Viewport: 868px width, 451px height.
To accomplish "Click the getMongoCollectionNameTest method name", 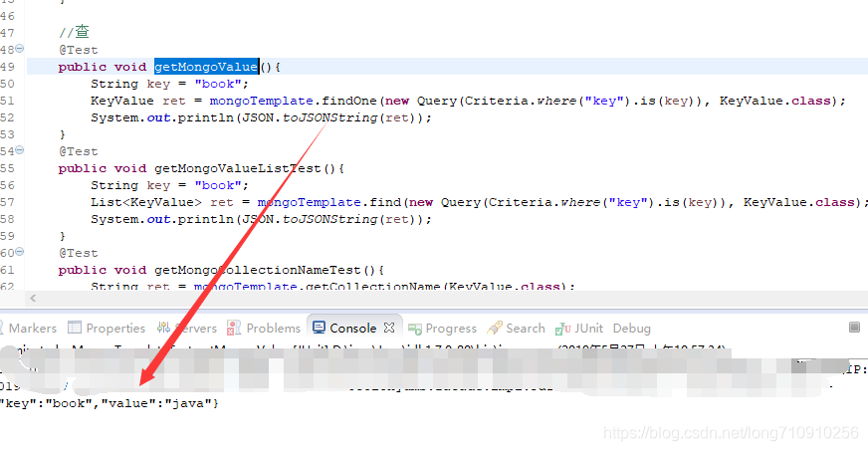I will [x=258, y=270].
